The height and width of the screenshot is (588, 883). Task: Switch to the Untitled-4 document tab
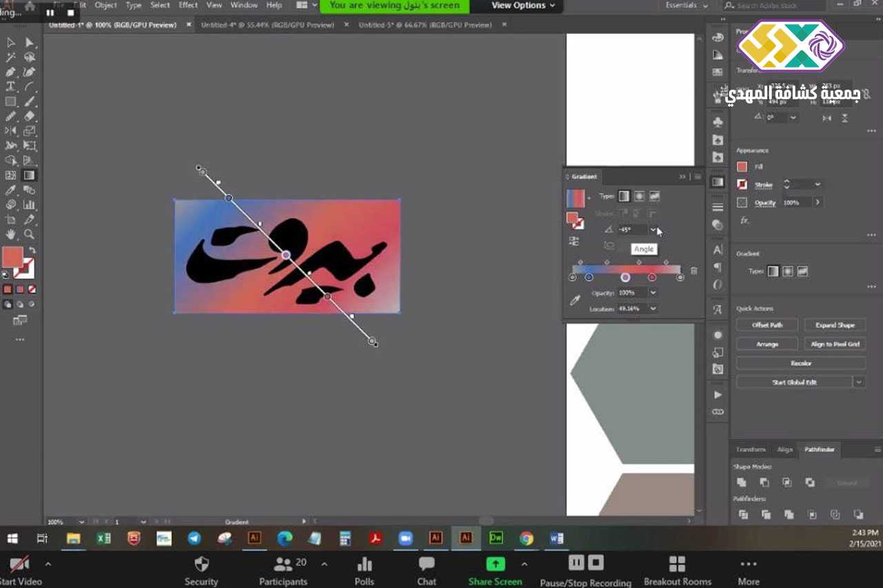pos(267,25)
